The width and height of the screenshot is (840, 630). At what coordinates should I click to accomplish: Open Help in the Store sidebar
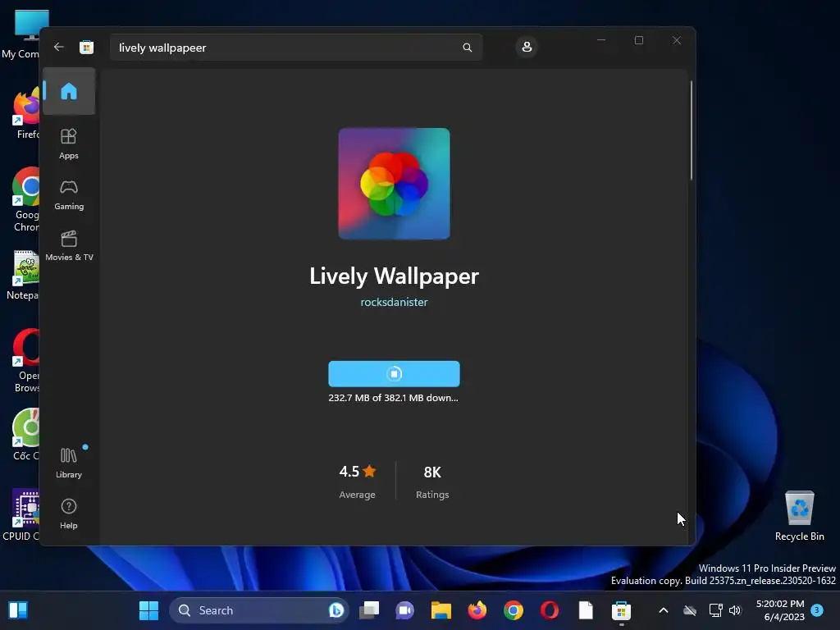pyautogui.click(x=69, y=514)
